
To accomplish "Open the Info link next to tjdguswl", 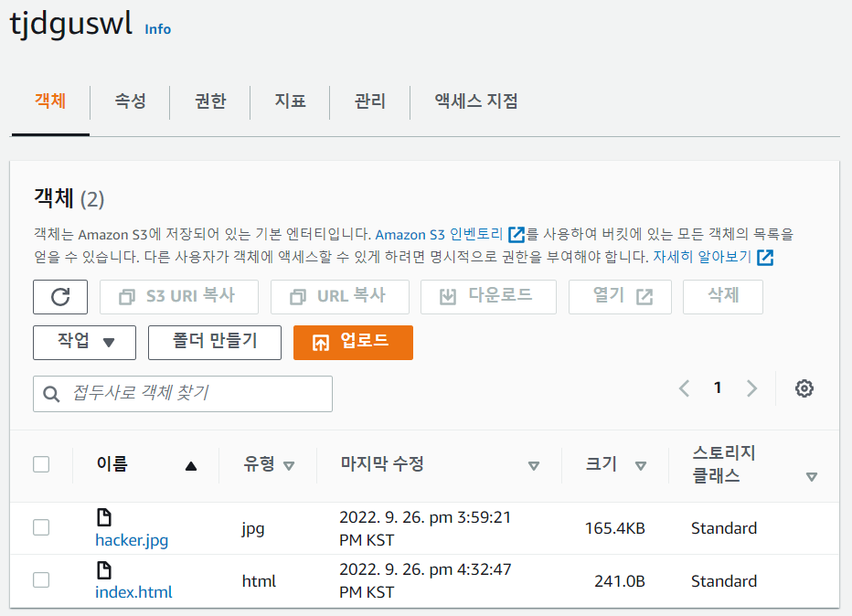I will click(158, 29).
